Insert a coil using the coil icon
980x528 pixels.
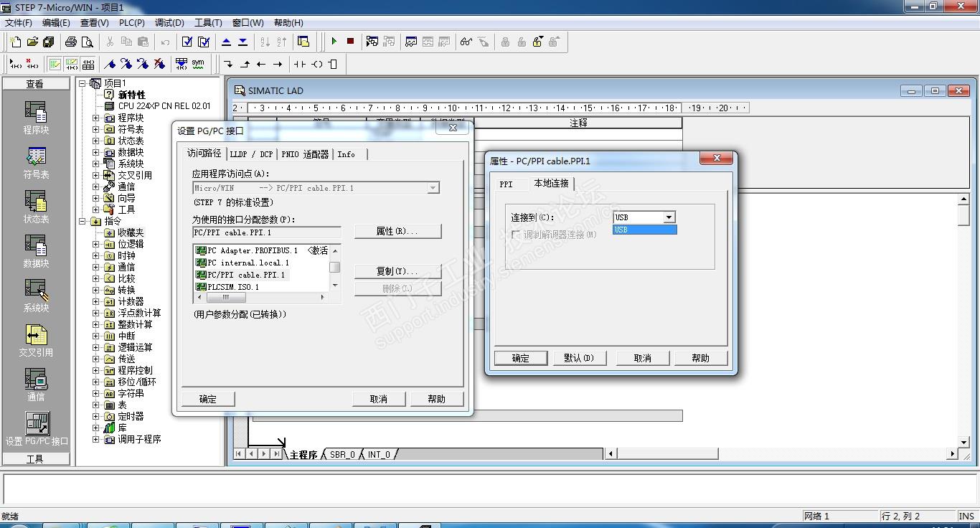click(316, 64)
